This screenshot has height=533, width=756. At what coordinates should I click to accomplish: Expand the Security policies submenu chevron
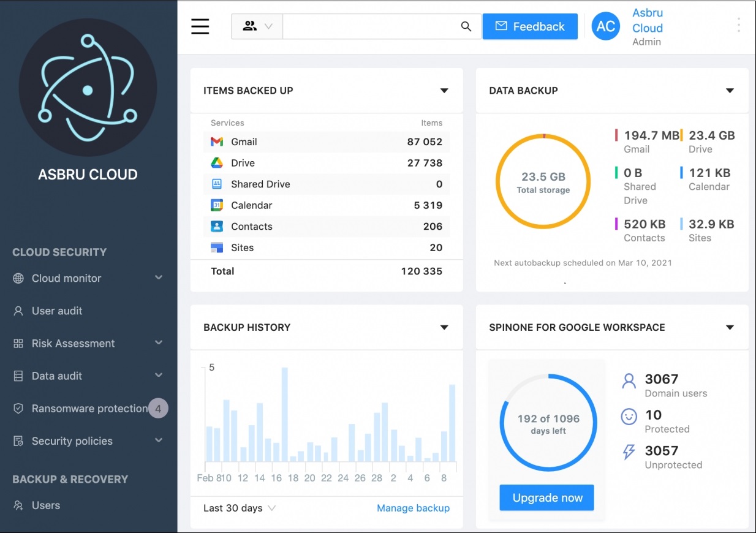point(159,440)
